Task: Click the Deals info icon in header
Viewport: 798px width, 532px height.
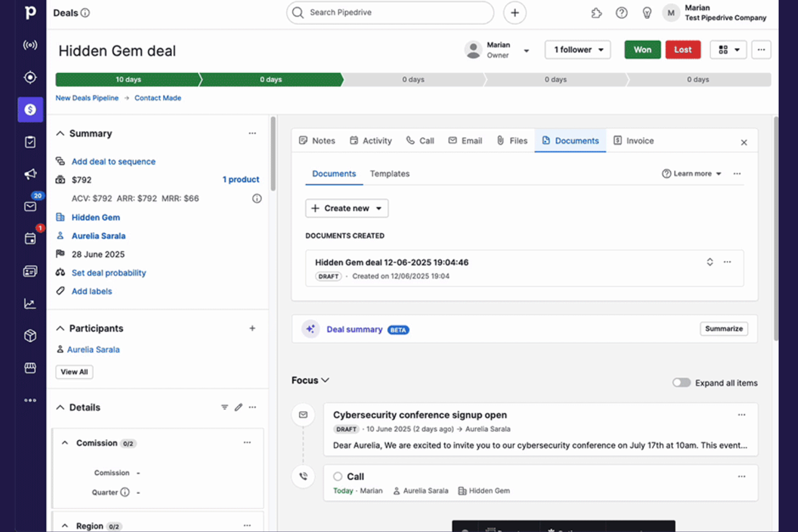Action: [x=85, y=13]
